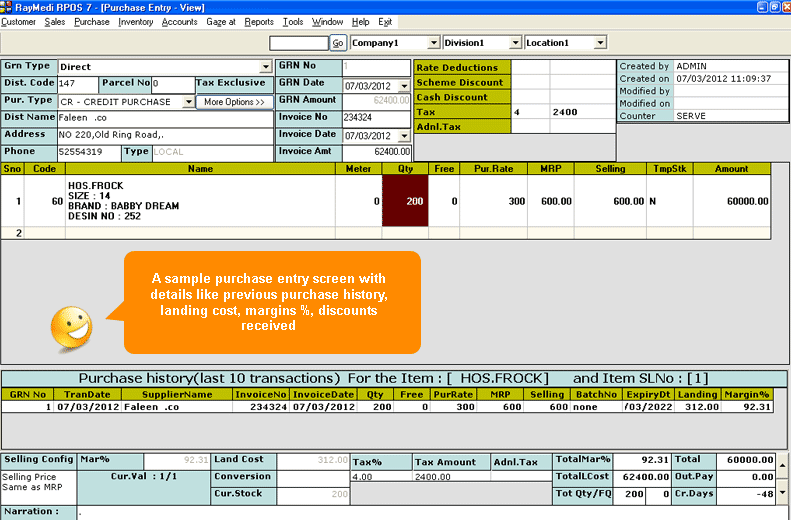
Task: Open the Invoice Date picker dropdown
Action: 404,136
